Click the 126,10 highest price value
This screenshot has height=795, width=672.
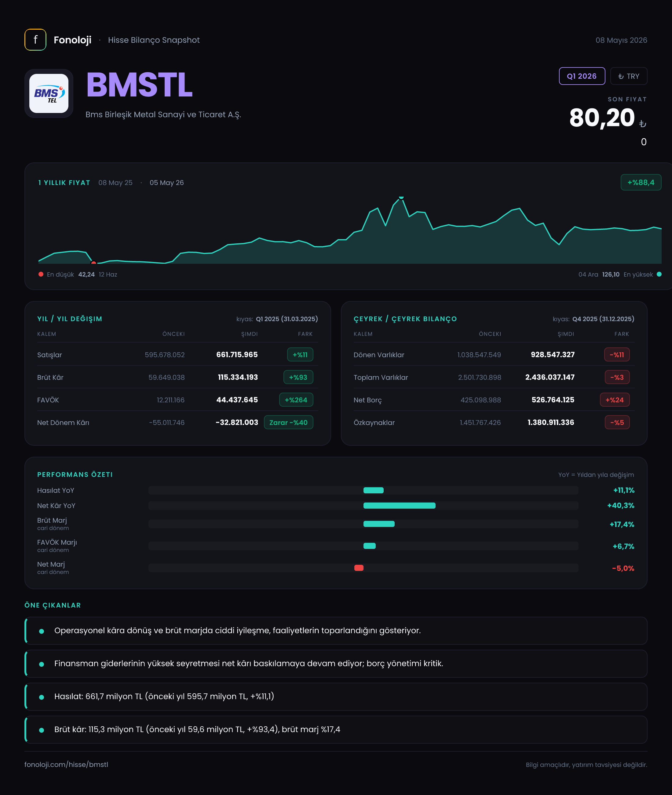[611, 274]
